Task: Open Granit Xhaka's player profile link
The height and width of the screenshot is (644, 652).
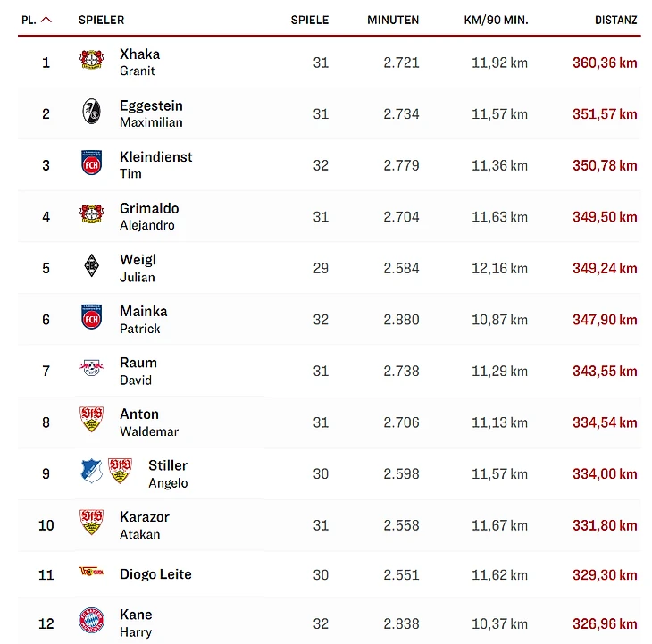Action: tap(139, 62)
